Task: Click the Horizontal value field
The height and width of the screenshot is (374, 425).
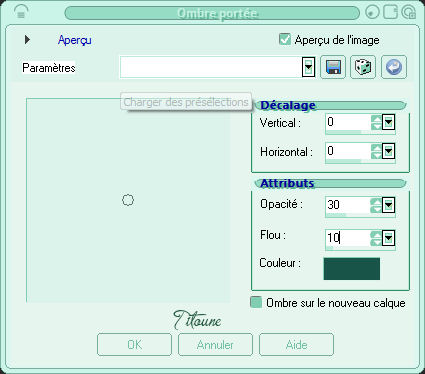Action: click(x=348, y=151)
